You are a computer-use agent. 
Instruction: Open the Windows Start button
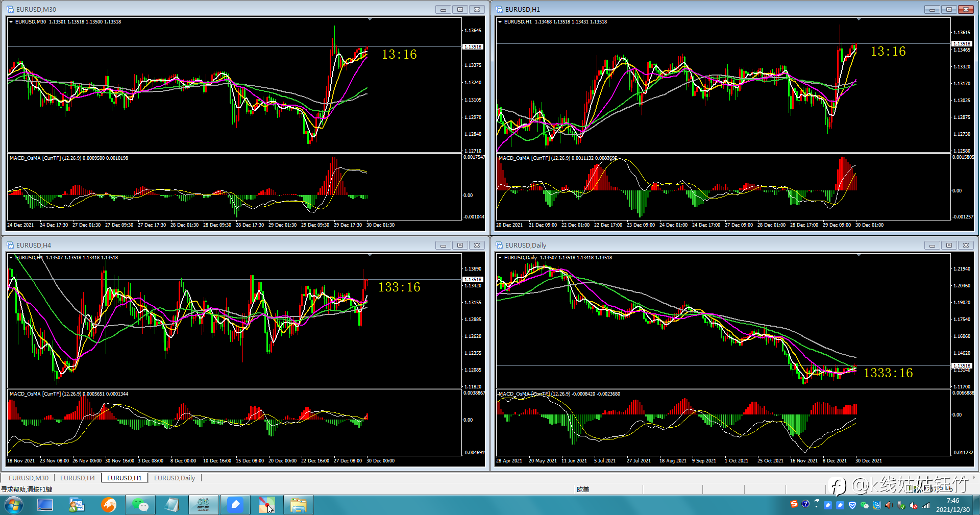click(x=14, y=505)
